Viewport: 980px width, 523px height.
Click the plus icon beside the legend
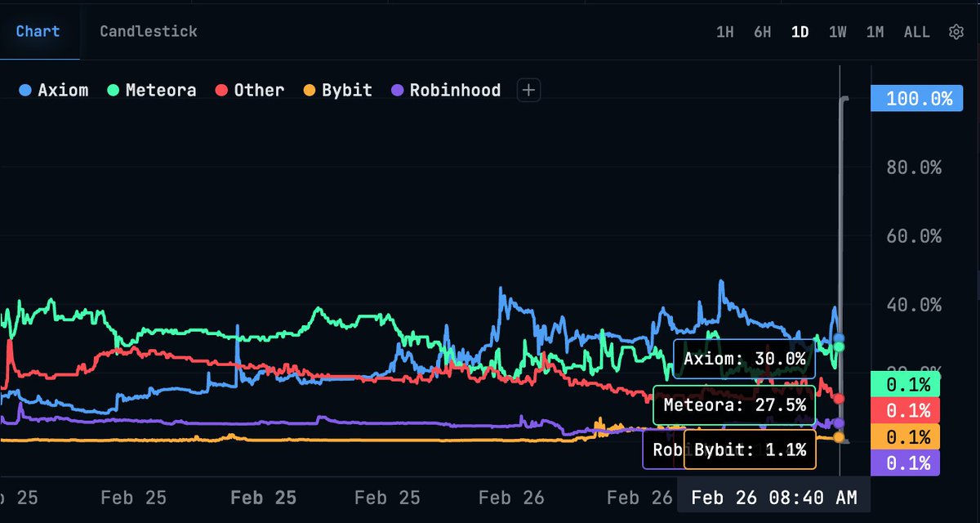(528, 90)
